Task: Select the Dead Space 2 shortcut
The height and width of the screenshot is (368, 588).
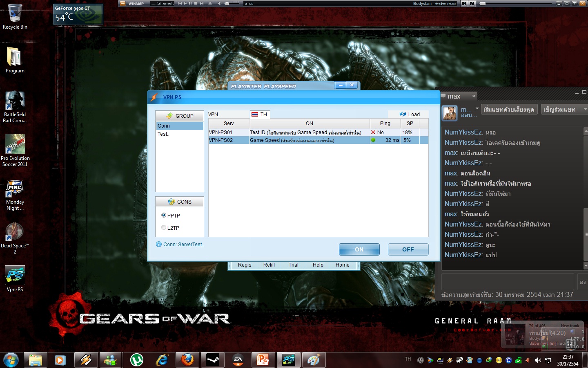Action: click(15, 238)
